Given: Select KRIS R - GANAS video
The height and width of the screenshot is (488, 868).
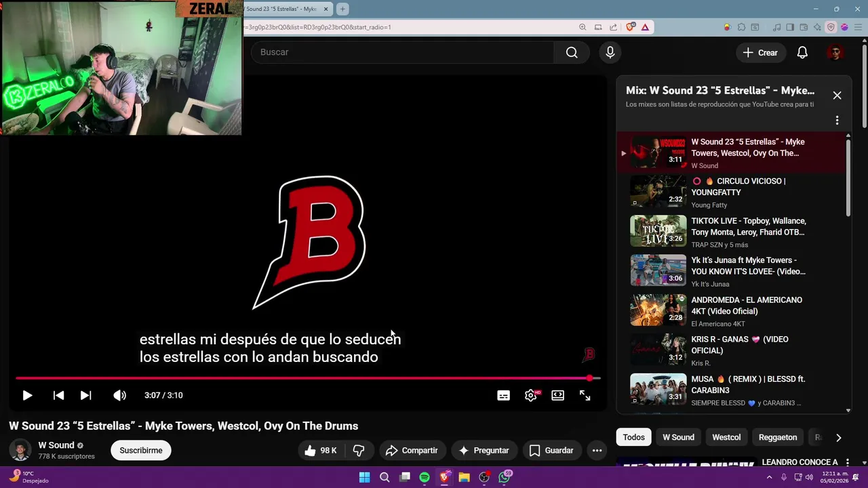Looking at the screenshot, I should [x=732, y=350].
